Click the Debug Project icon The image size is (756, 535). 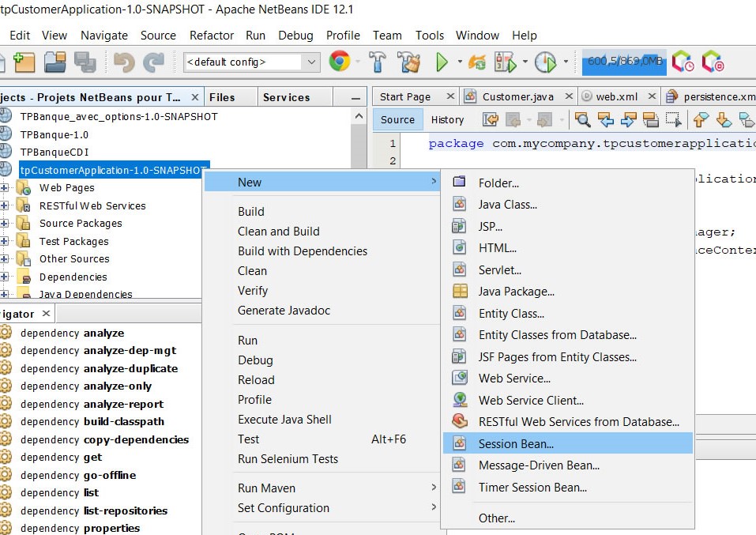[506, 62]
